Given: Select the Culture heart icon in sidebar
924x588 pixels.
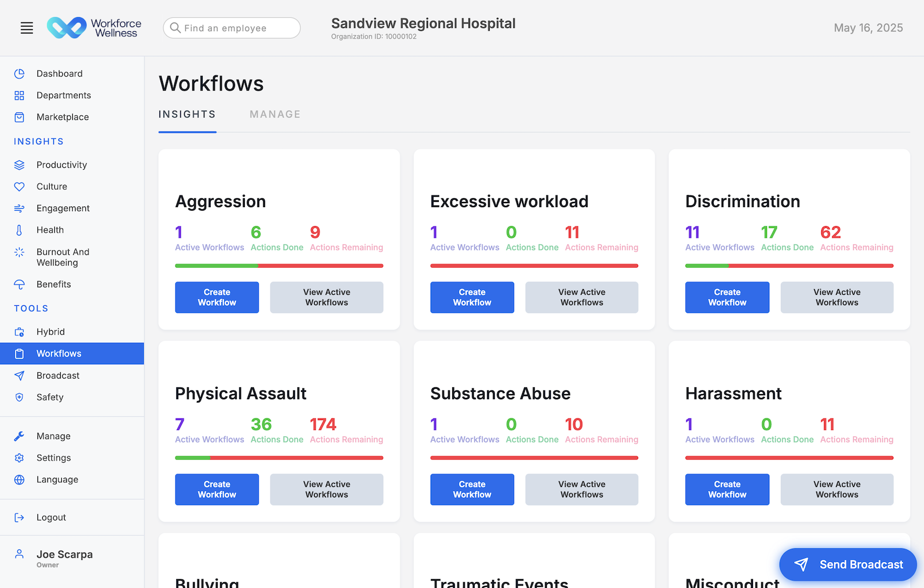Looking at the screenshot, I should [19, 186].
